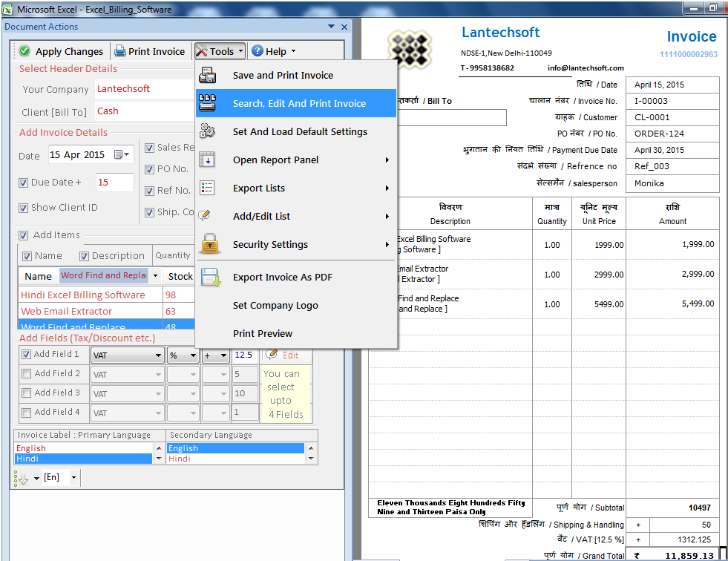Enable the Add Field 4 checkbox
Viewport: 728px width, 561px height.
coord(27,413)
